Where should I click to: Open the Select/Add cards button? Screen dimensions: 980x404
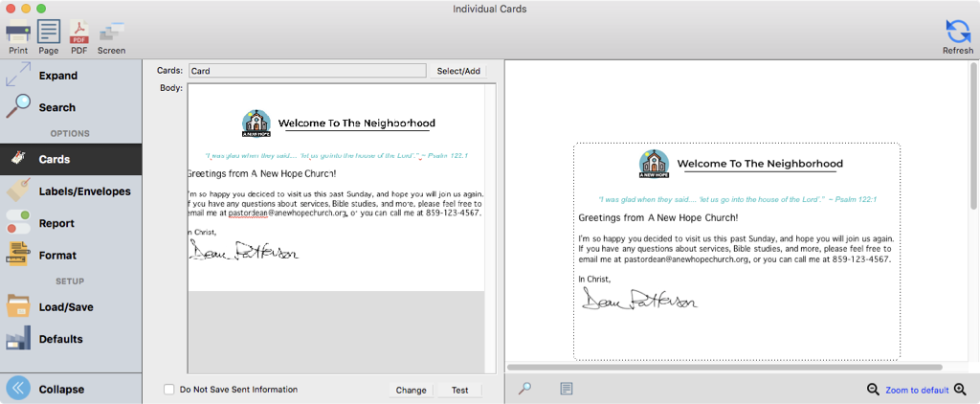pyautogui.click(x=458, y=71)
